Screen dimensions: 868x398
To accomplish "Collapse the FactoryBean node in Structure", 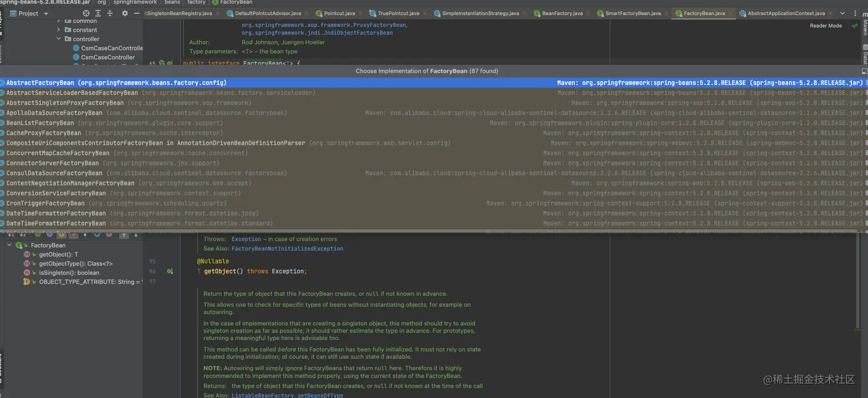I will pyautogui.click(x=10, y=245).
